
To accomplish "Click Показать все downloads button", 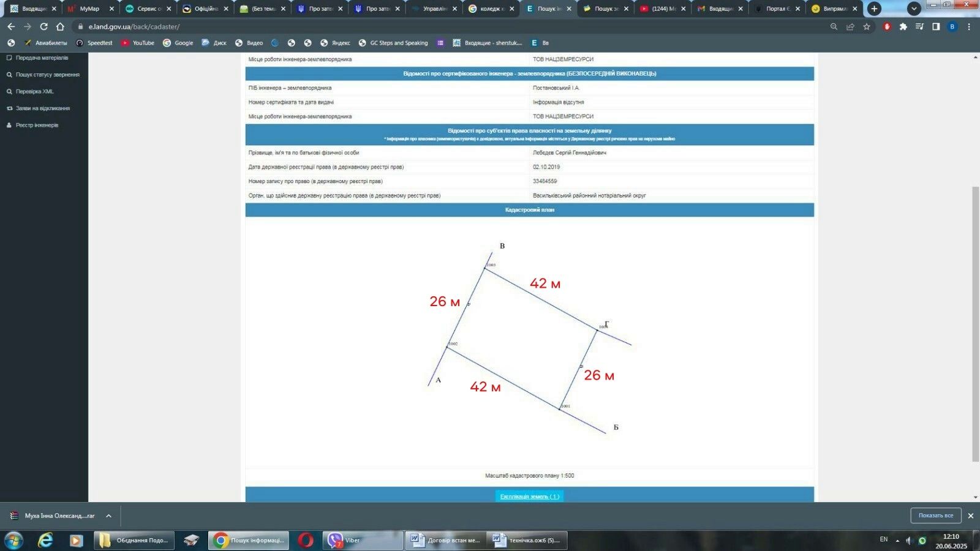I will point(936,515).
